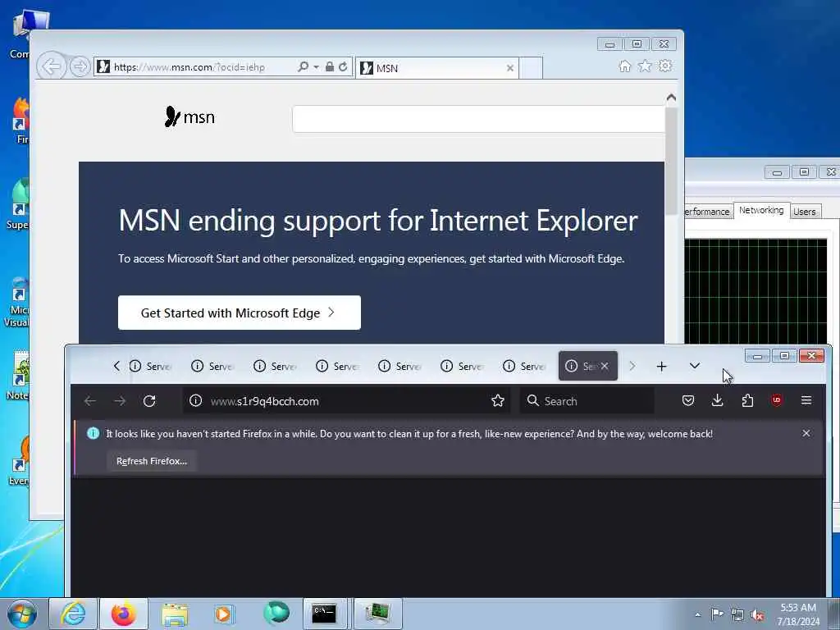Go back in Internet Explorer
The image size is (840, 630).
[52, 67]
